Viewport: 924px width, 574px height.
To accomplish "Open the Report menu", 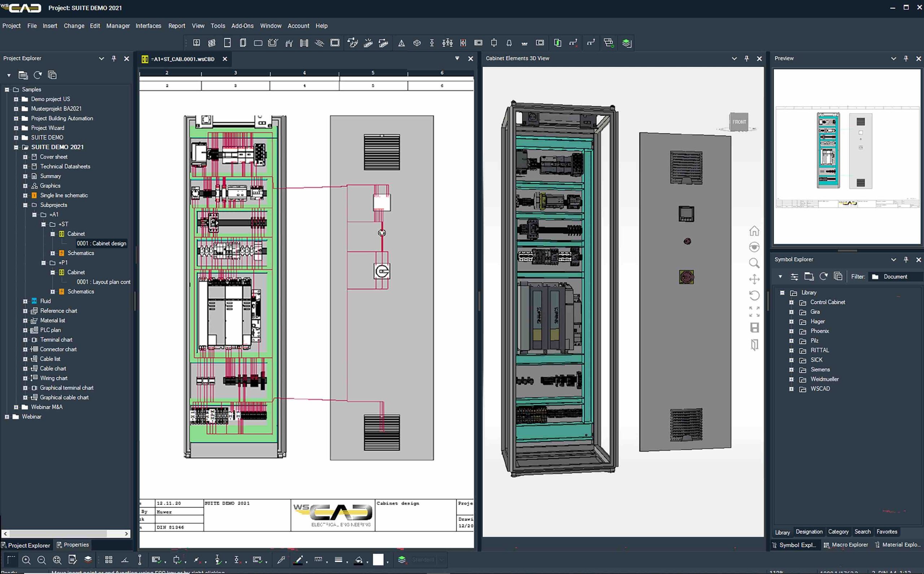I will click(x=176, y=26).
